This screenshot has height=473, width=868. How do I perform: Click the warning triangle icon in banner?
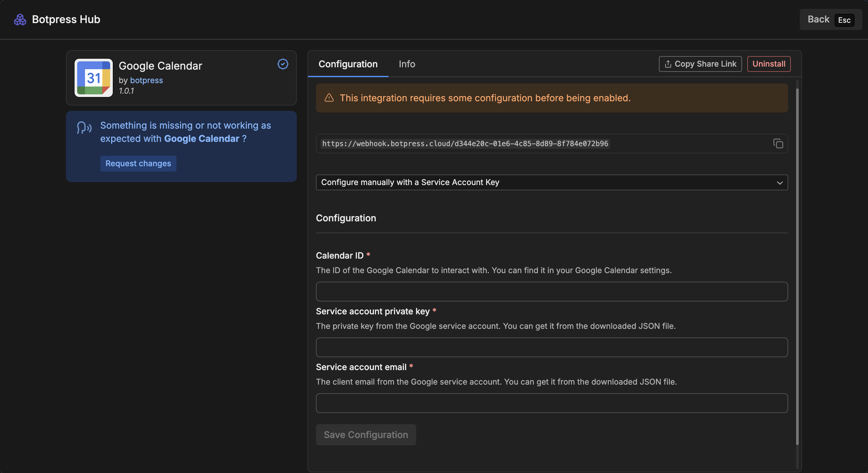[x=329, y=98]
